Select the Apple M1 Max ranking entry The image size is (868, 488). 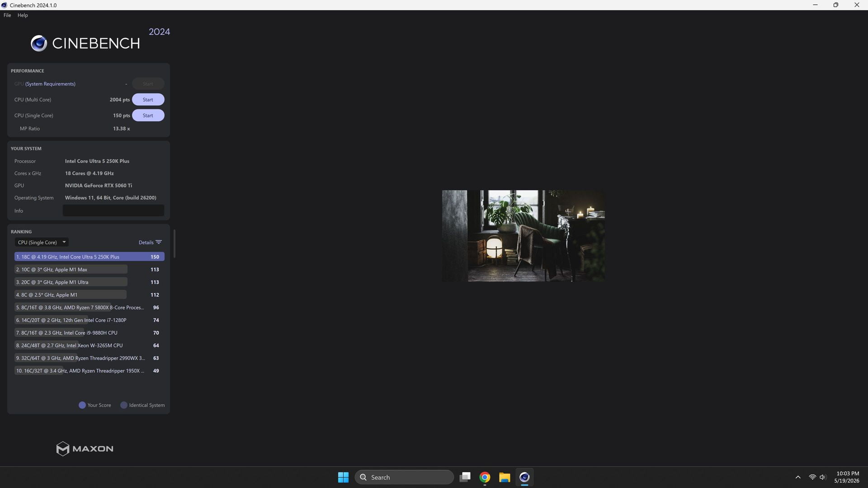tap(89, 269)
